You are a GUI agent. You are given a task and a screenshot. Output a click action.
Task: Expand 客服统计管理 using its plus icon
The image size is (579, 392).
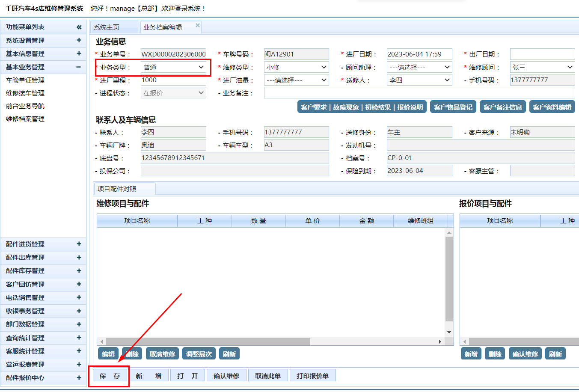point(79,351)
